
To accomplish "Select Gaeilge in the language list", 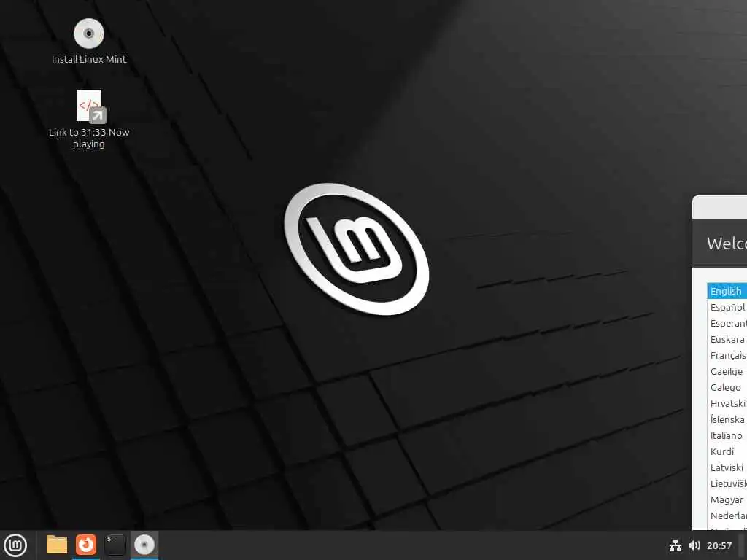I will 727,371.
